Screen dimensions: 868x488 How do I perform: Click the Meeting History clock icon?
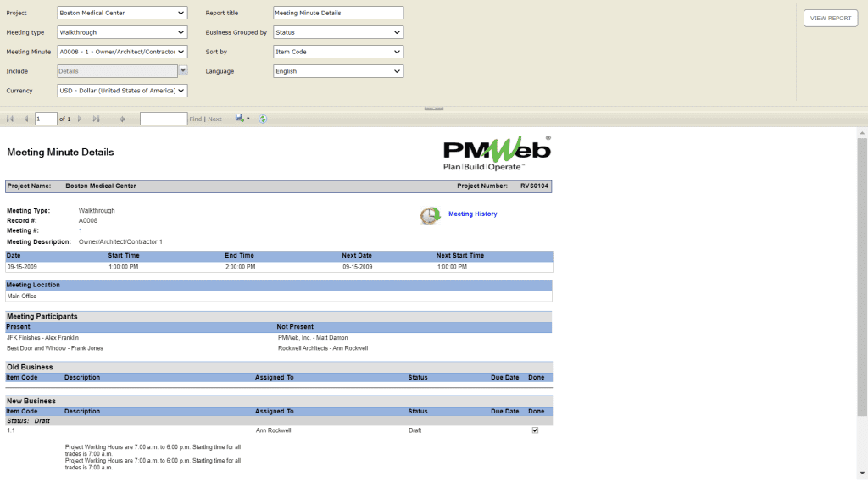430,215
